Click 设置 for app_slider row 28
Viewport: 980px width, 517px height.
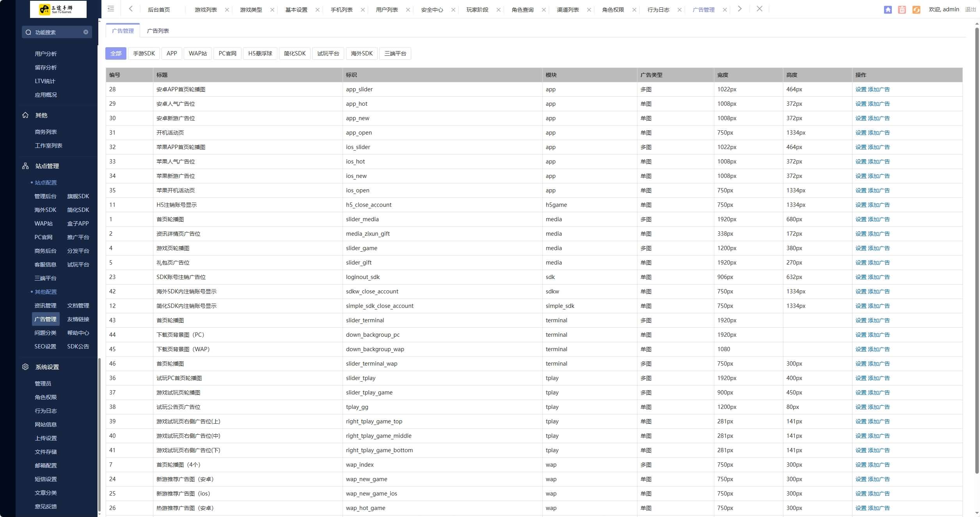(860, 89)
